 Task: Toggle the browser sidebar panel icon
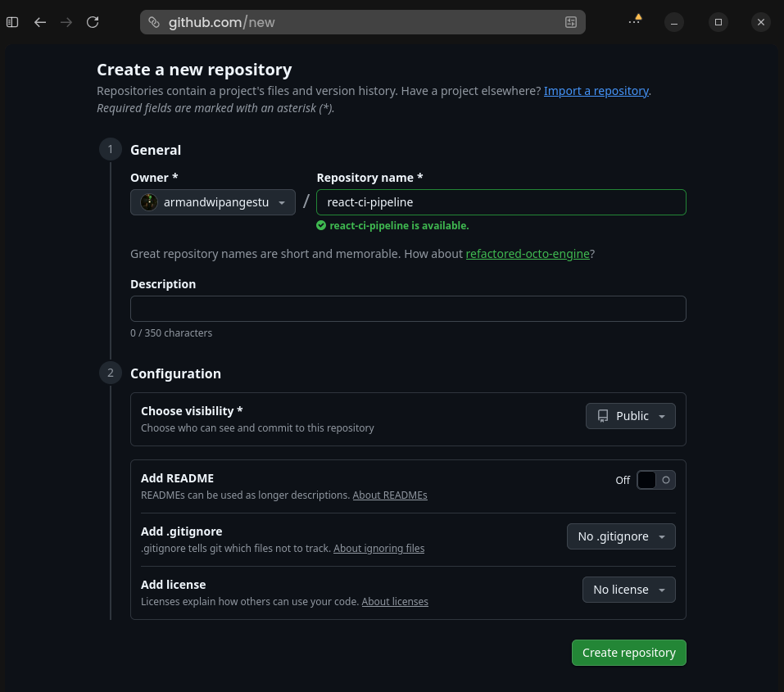click(x=11, y=22)
